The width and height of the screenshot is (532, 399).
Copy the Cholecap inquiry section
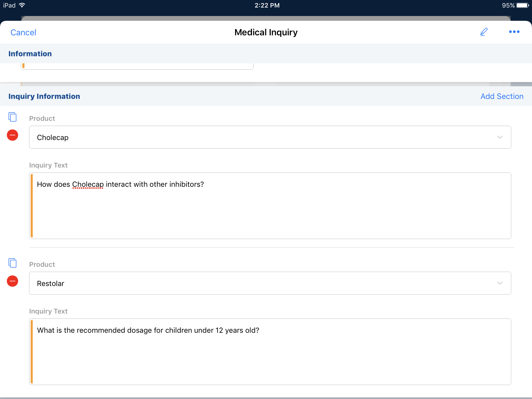(x=12, y=117)
